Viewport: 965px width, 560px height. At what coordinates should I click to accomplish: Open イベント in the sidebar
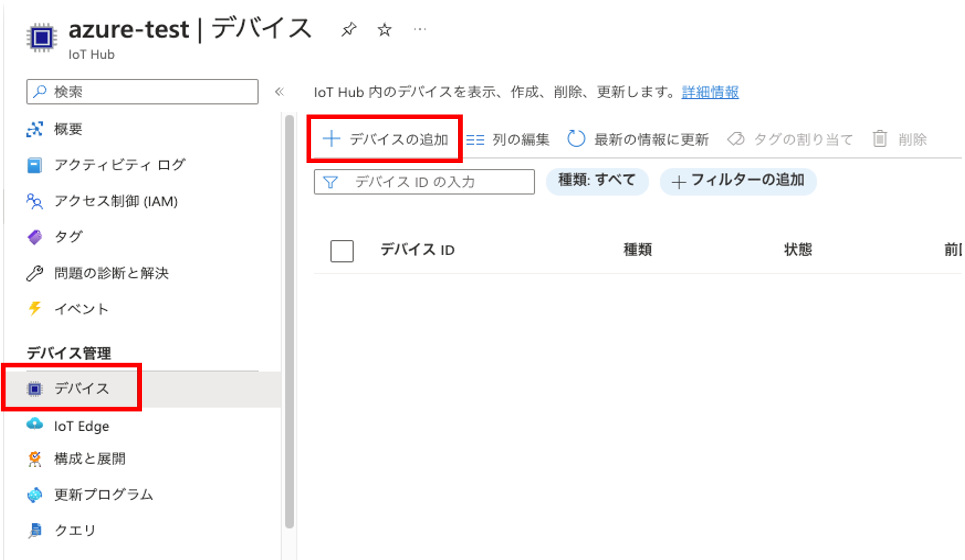81,309
